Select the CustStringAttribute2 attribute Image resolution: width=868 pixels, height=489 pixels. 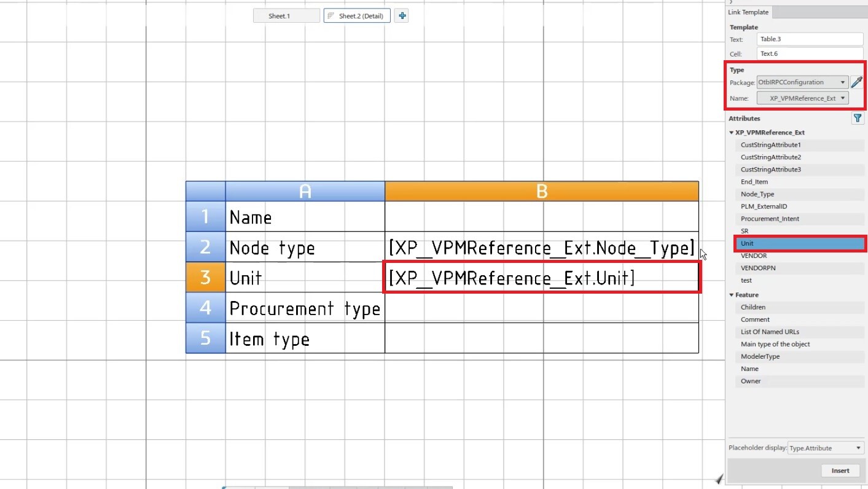(799, 157)
